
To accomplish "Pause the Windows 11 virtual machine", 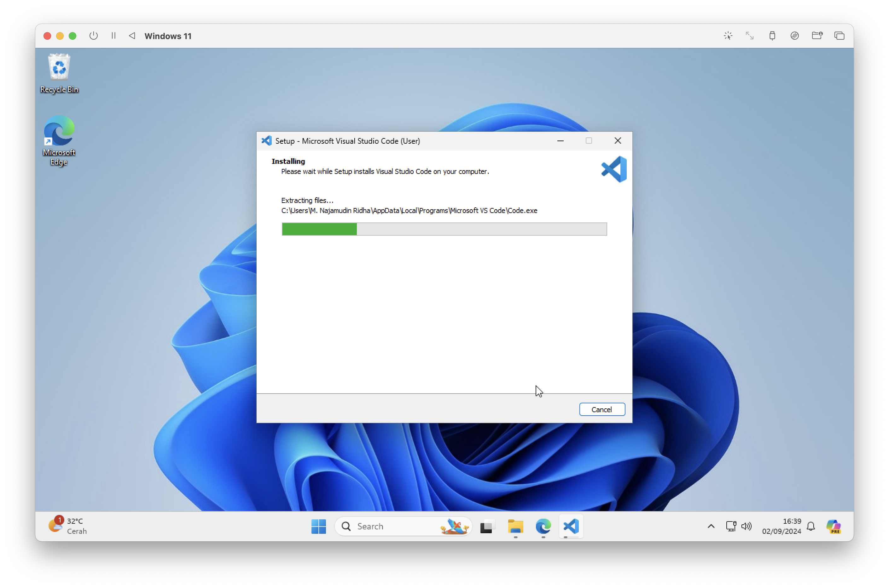I will (113, 36).
